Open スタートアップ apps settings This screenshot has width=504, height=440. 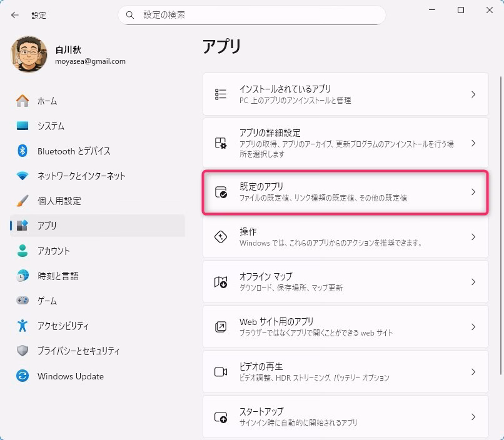click(x=346, y=417)
